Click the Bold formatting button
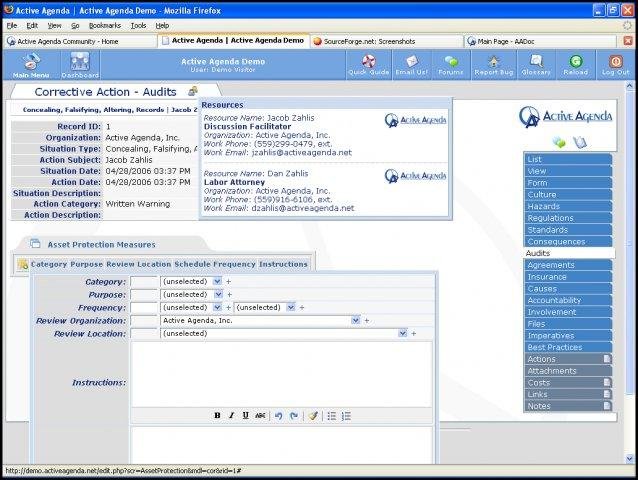The image size is (638, 480). pyautogui.click(x=217, y=415)
